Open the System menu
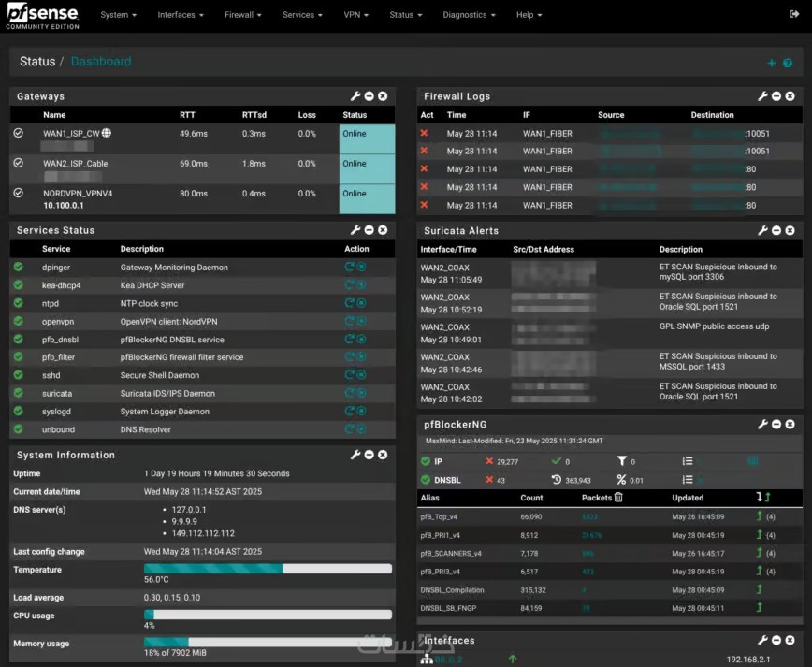Viewport: 812px width, 667px height. [x=118, y=15]
